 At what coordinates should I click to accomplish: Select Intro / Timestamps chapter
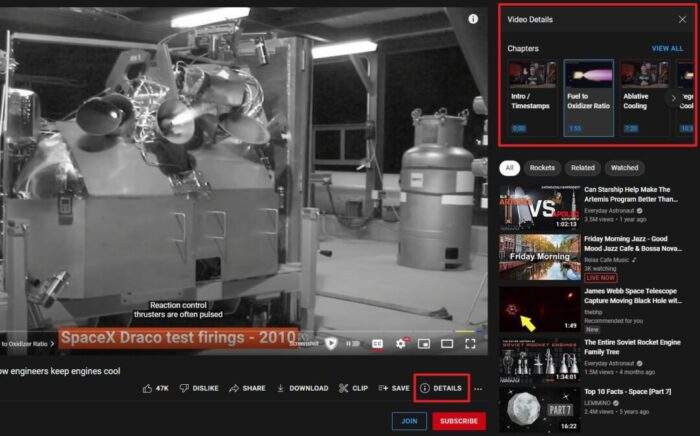tap(532, 98)
